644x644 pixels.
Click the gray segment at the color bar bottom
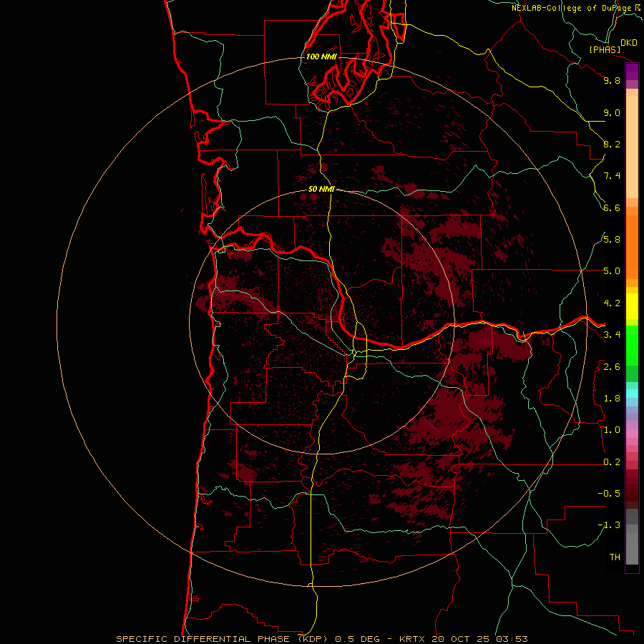[x=632, y=545]
